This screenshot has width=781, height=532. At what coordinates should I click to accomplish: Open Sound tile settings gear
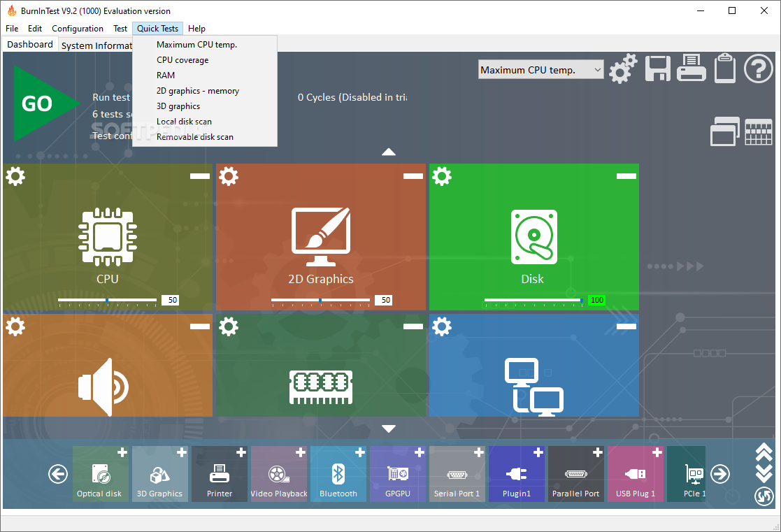(15, 326)
